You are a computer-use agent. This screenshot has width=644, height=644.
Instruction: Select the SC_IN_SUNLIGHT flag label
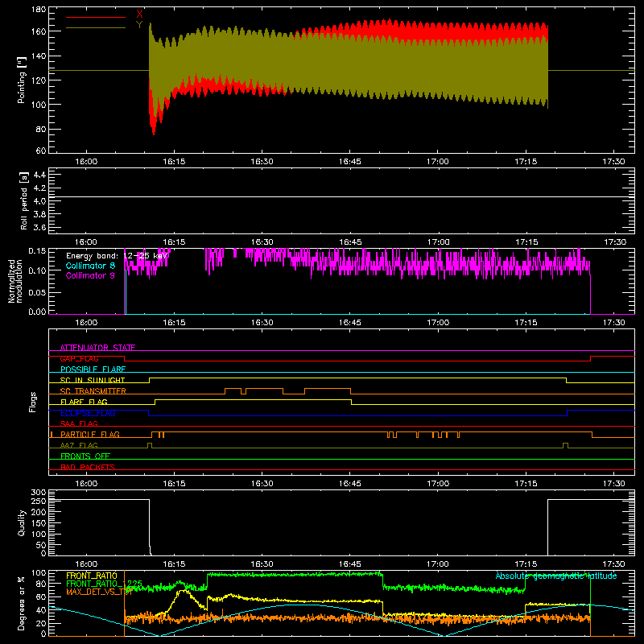click(x=93, y=380)
